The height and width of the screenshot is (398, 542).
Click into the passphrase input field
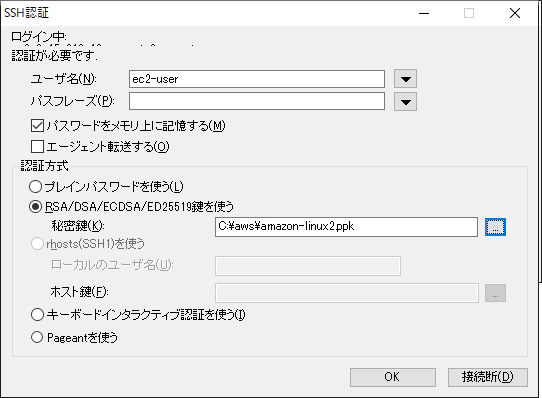click(257, 101)
